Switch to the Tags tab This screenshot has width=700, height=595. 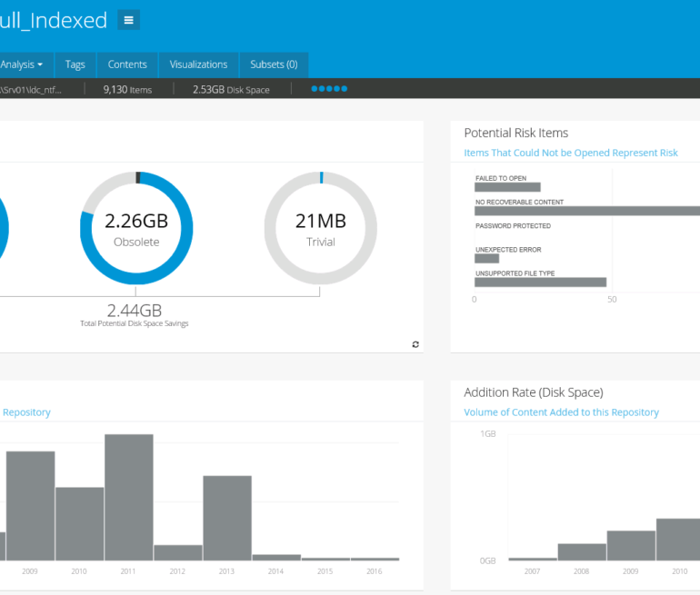pos(75,64)
